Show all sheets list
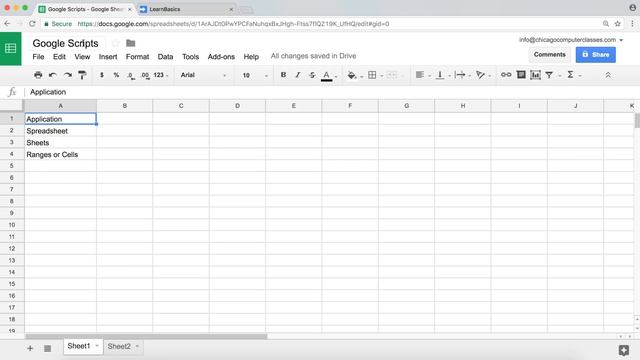 tap(47, 348)
